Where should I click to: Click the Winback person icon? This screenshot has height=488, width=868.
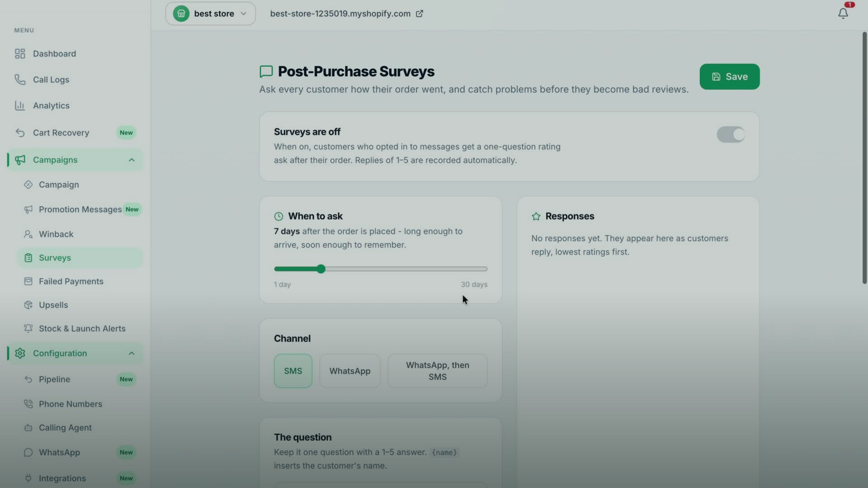(x=28, y=234)
